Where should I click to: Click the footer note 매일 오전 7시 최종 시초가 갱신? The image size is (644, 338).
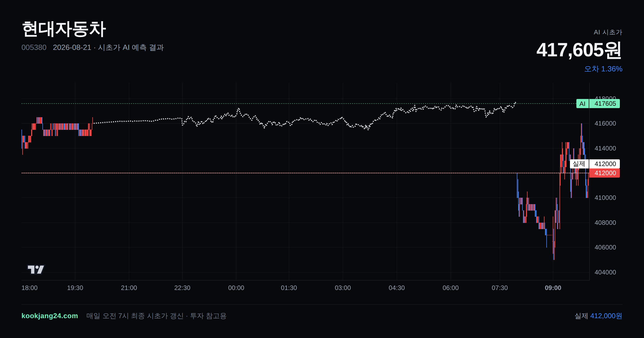tap(135, 316)
